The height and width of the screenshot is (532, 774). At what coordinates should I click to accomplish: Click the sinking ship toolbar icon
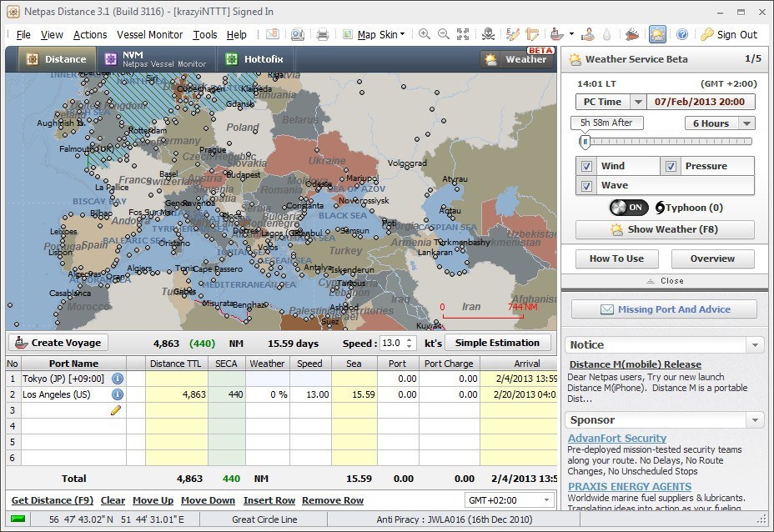pyautogui.click(x=632, y=34)
